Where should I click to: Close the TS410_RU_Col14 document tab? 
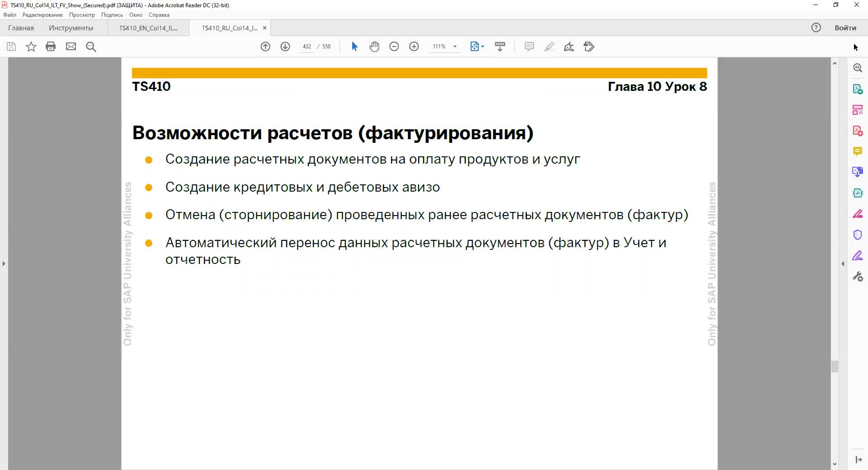coord(265,28)
